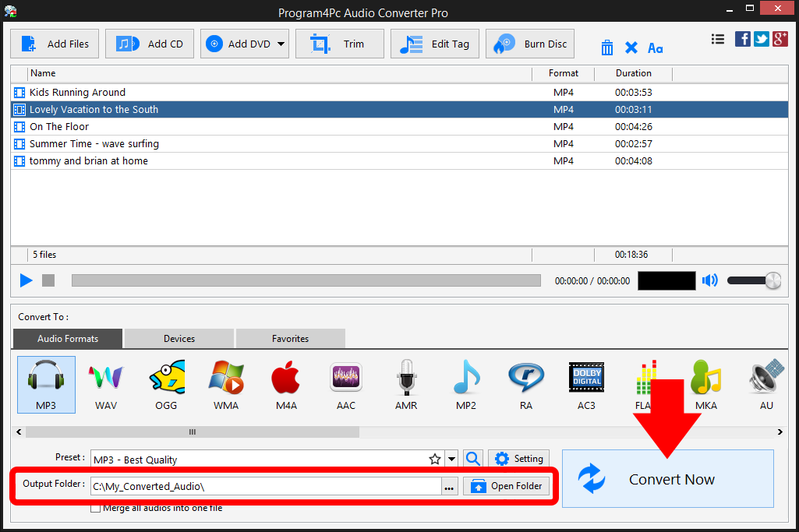Switch to the Devices tab
Viewport: 799px width, 532px height.
(x=178, y=338)
